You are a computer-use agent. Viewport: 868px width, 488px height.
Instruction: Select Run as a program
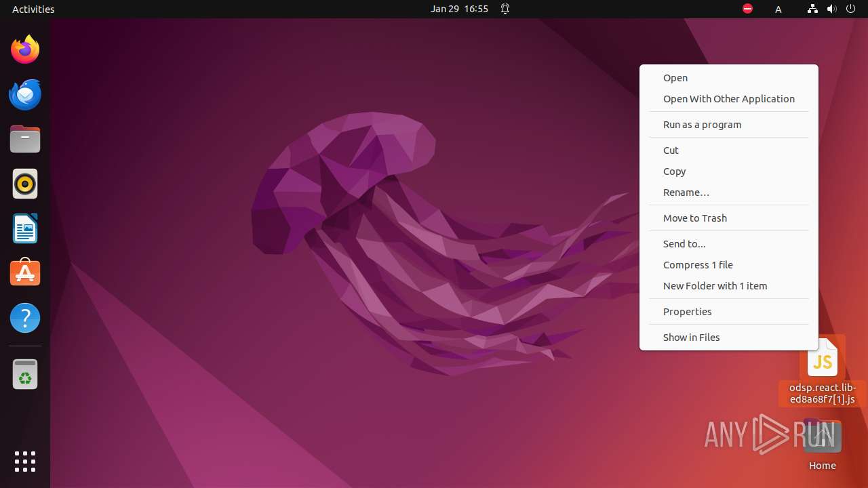[729, 125]
